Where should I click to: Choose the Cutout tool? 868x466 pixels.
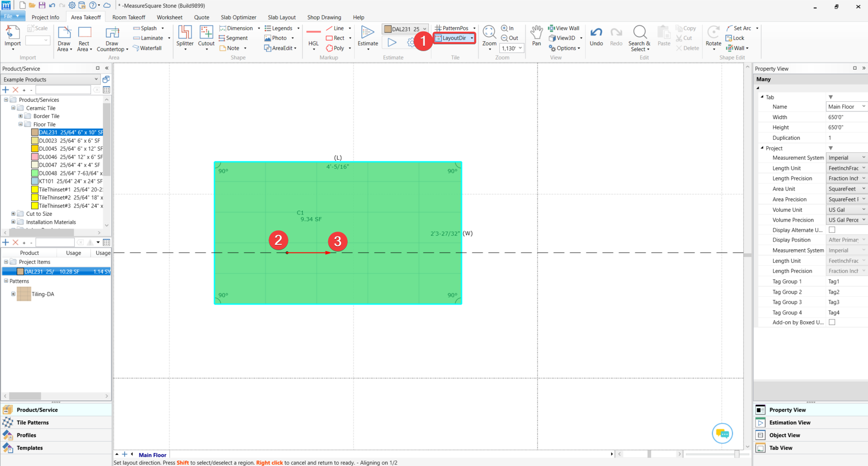pos(206,37)
